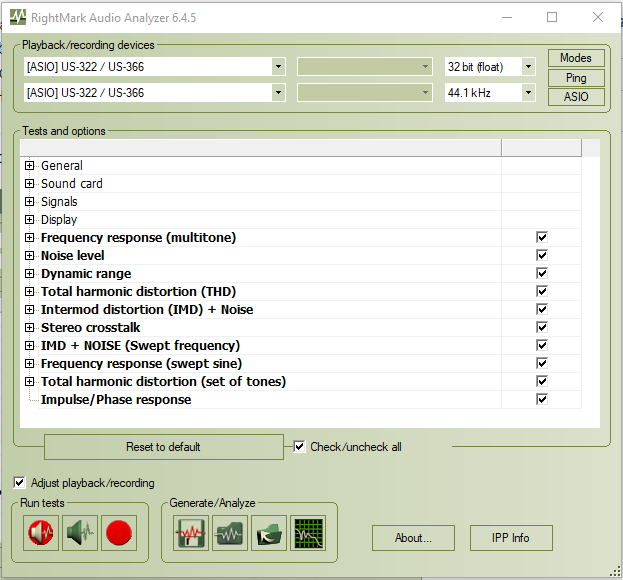The image size is (623, 580).
Task: Expand the Signals tree node
Action: [x=29, y=201]
